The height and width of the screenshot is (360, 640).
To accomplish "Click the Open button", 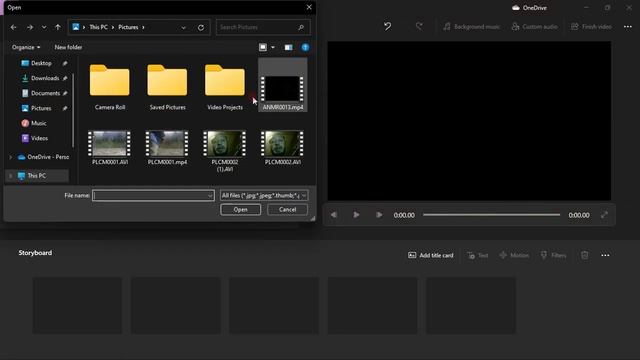I will click(x=240, y=209).
